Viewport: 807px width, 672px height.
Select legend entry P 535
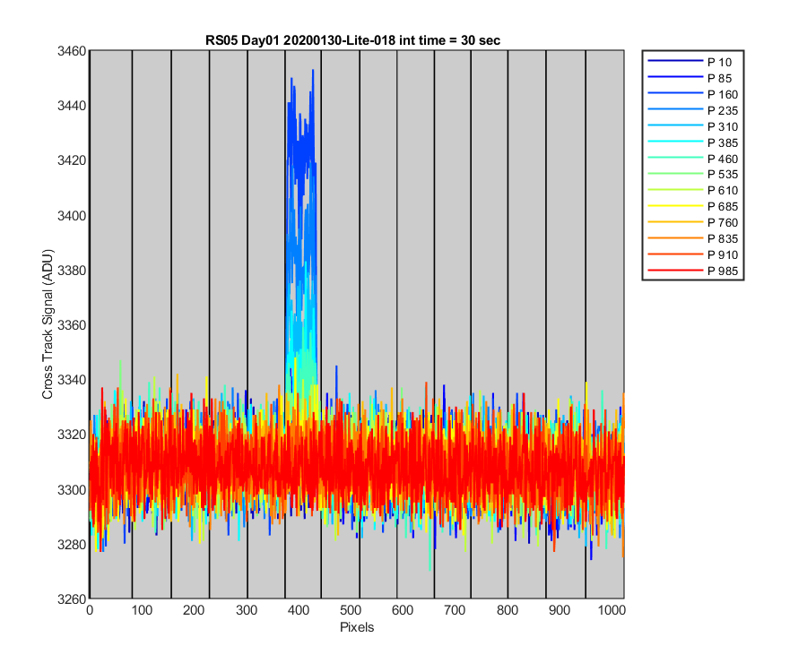pos(693,175)
